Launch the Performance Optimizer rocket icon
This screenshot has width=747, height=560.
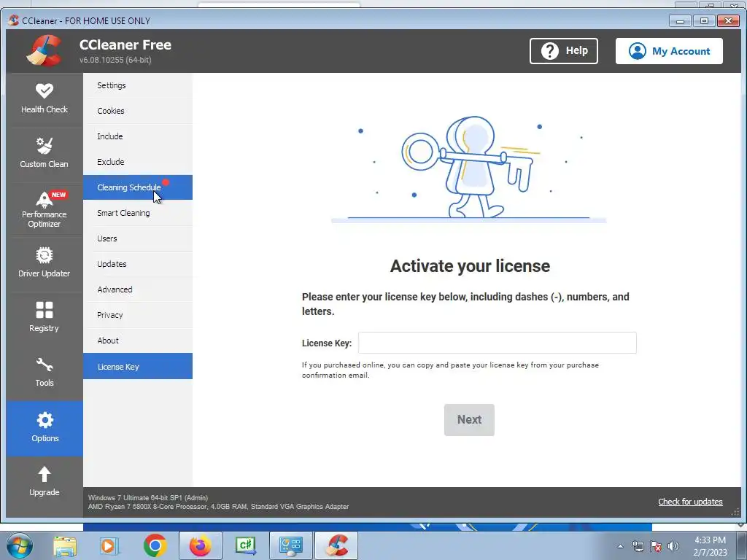coord(44,200)
